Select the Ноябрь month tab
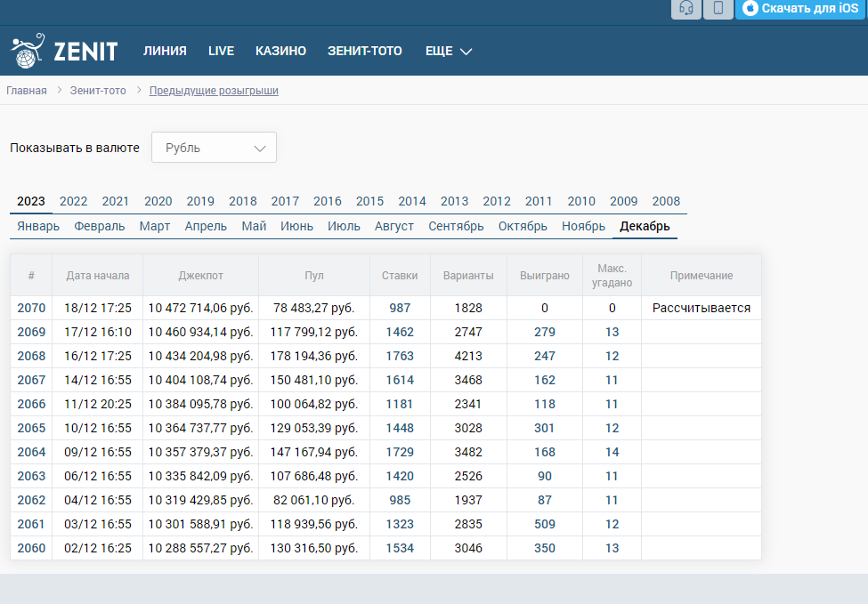The width and height of the screenshot is (868, 604). point(583,226)
